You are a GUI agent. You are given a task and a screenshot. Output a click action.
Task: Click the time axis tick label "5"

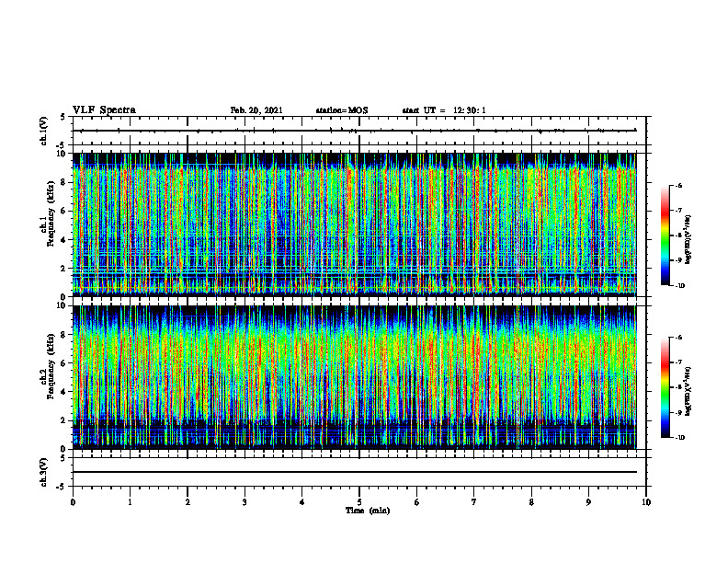(x=359, y=502)
